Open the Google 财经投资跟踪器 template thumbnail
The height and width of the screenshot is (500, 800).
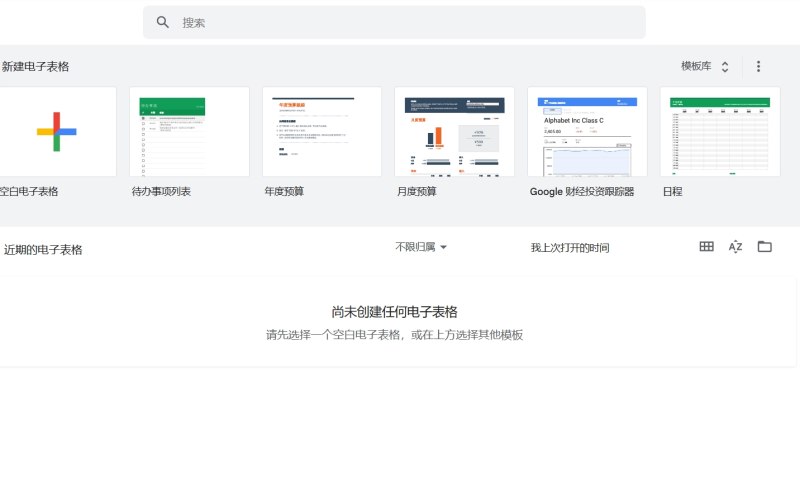(587, 132)
